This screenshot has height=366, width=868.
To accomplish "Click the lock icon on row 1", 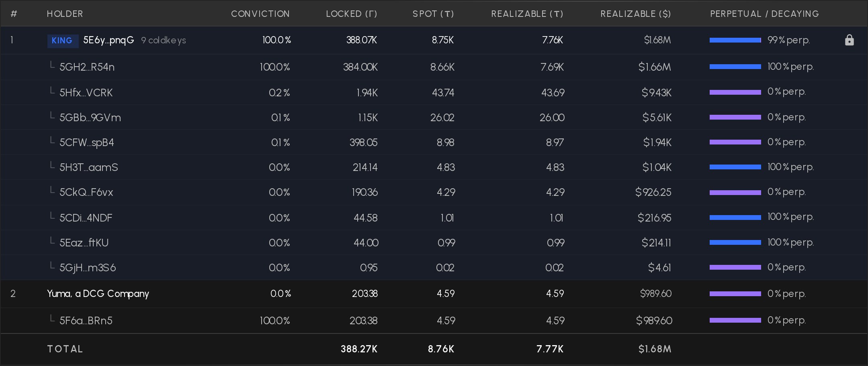I will (849, 40).
